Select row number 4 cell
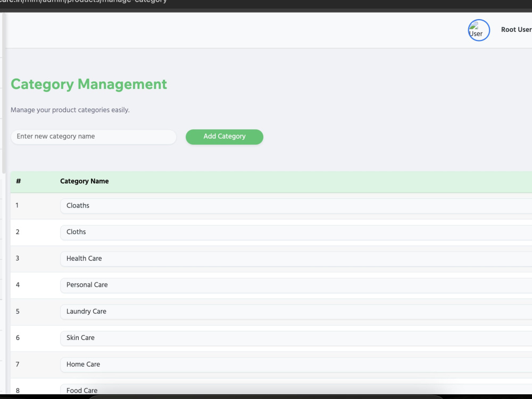 [x=18, y=285]
